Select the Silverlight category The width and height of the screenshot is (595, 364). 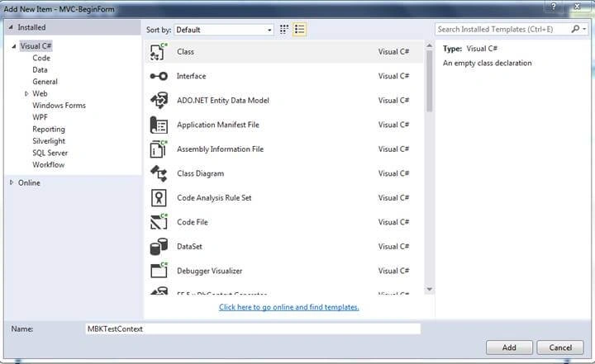[x=49, y=140]
